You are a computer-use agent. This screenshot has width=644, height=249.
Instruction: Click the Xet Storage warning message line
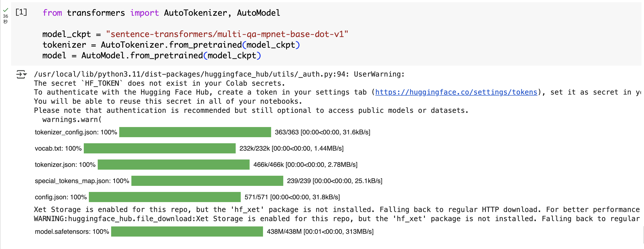click(337, 209)
